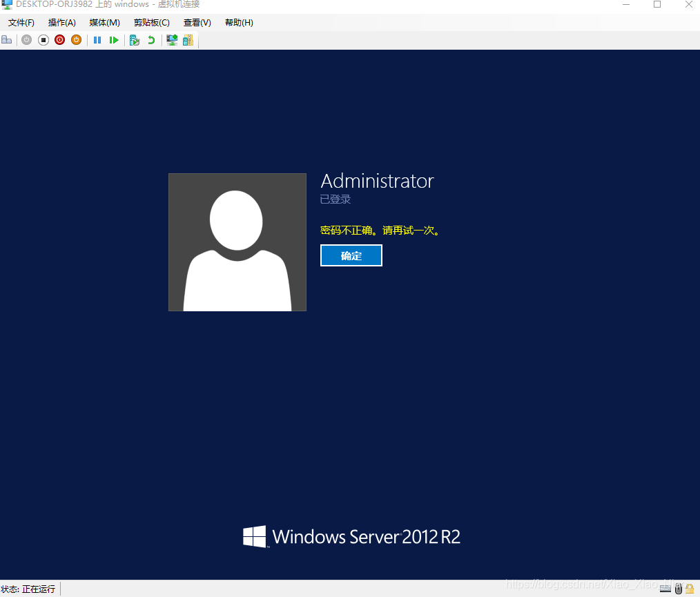Create a checkpoint via the toolbar icon
Viewport: 700px width, 597px height.
coord(134,40)
